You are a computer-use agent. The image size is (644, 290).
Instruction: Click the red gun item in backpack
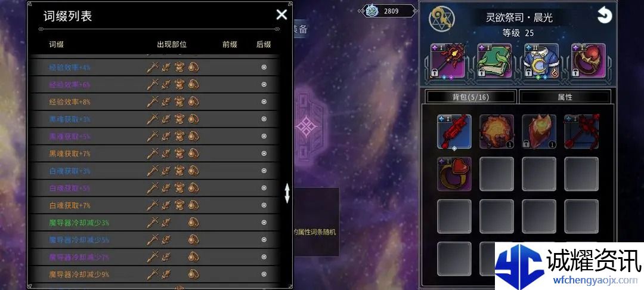click(x=454, y=131)
